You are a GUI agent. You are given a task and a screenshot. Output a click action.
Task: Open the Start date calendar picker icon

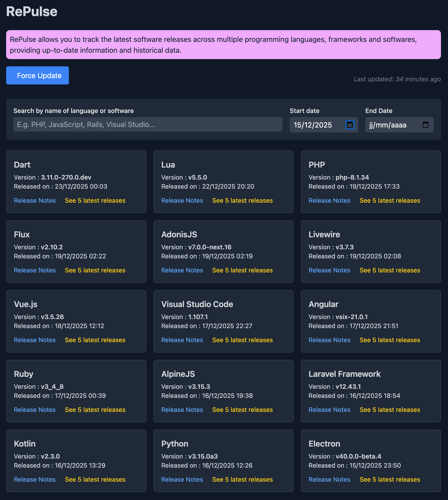[350, 125]
